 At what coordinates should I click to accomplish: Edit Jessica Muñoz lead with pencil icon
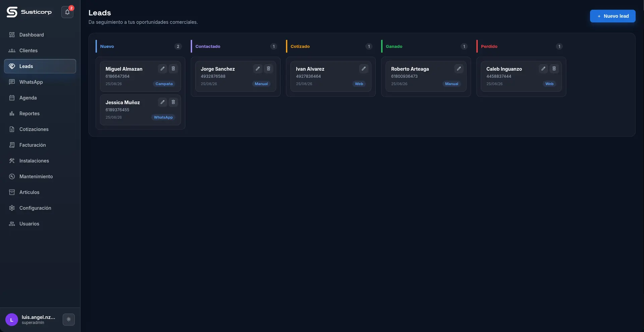point(163,102)
